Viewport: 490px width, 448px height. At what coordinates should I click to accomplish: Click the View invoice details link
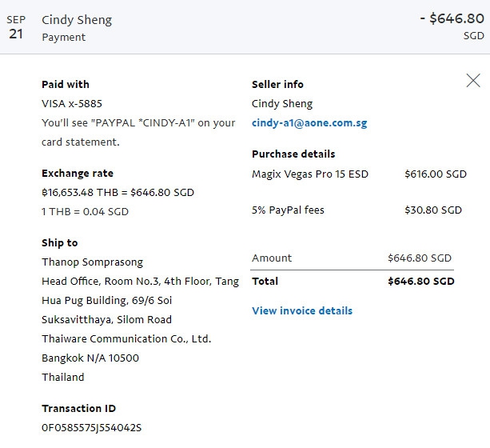tap(301, 310)
